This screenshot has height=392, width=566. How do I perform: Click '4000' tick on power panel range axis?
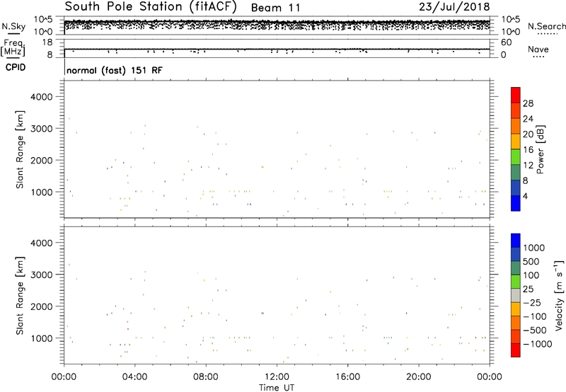(x=42, y=97)
